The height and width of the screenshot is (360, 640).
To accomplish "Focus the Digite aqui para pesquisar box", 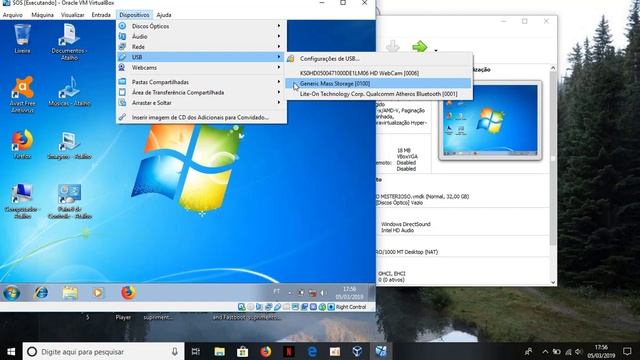I will click(104, 351).
